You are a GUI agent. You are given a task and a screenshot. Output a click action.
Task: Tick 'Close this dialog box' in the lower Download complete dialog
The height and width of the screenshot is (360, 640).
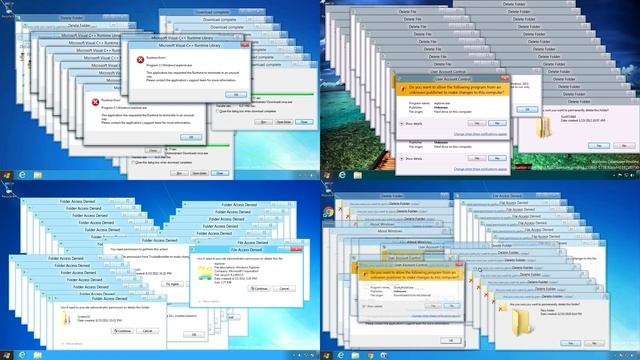click(133, 162)
